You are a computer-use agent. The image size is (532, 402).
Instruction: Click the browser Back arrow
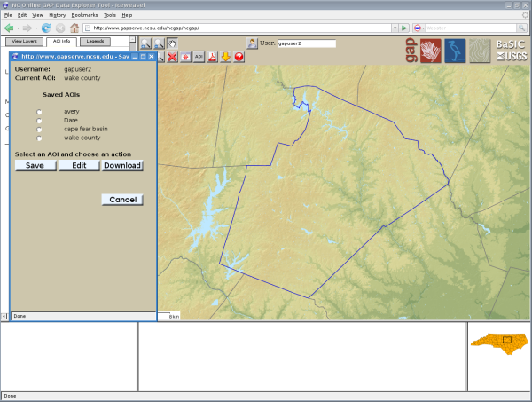9,28
